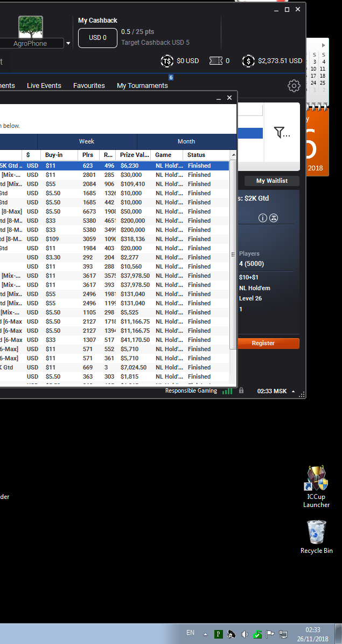Click the AgroPhone tree avatar image

pos(31,27)
